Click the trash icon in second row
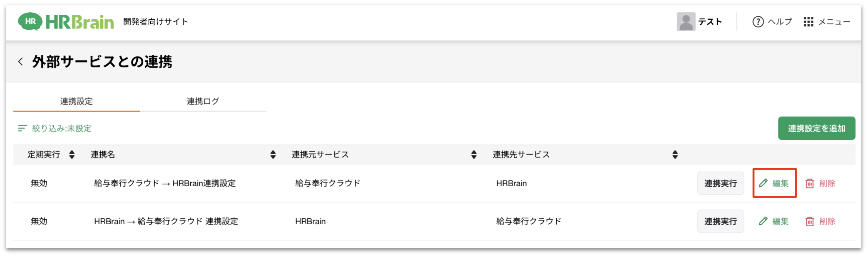Viewport: 868px width, 261px height. pos(810,221)
